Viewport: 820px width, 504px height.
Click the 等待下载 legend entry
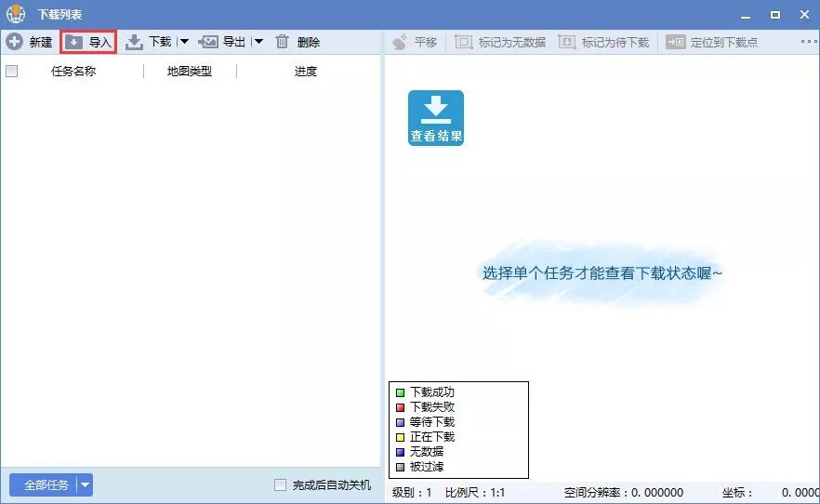[x=425, y=422]
